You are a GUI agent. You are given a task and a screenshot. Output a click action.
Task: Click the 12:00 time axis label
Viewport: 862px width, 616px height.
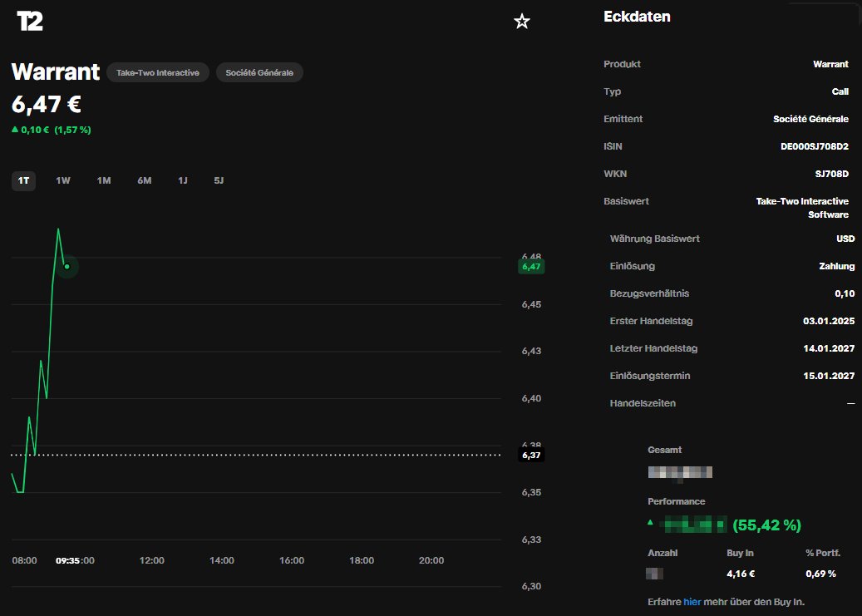(x=152, y=560)
